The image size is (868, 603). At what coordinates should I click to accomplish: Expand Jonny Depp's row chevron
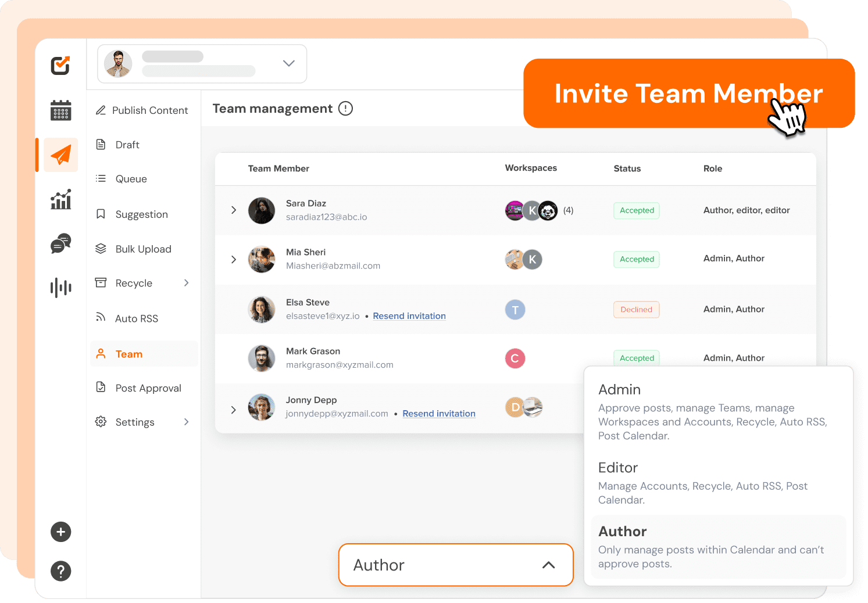coord(234,409)
